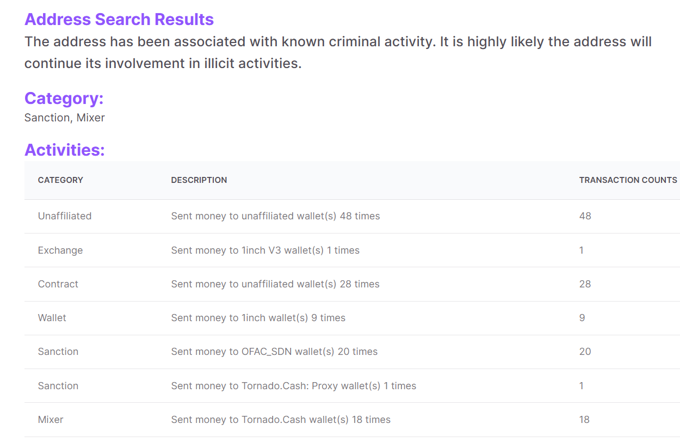Click the OFAC_SDN wallet description text

click(274, 352)
